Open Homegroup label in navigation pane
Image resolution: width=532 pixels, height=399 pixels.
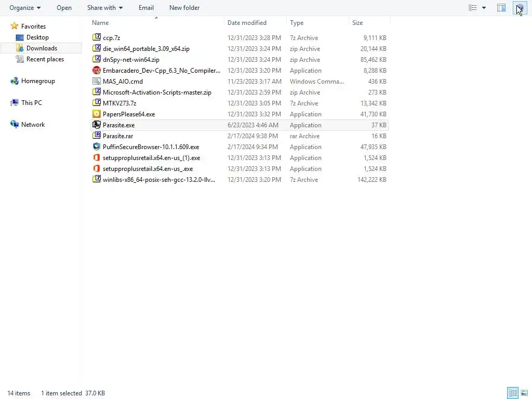tap(38, 81)
